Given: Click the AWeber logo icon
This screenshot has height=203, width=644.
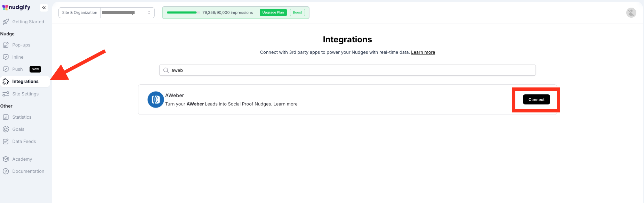Looking at the screenshot, I should click(155, 100).
